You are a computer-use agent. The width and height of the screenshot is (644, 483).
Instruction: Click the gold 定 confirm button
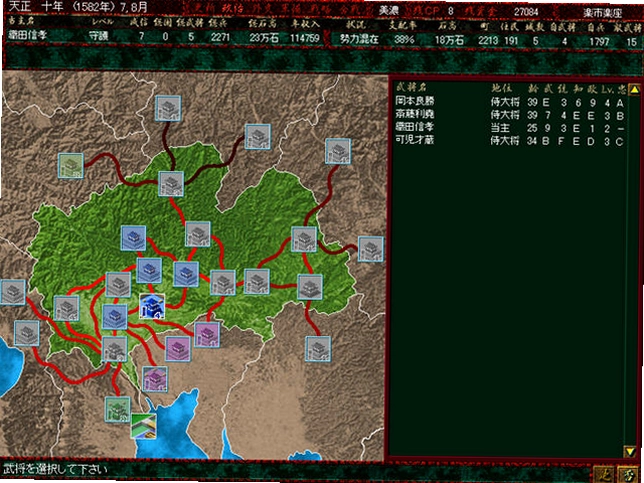pos(605,474)
